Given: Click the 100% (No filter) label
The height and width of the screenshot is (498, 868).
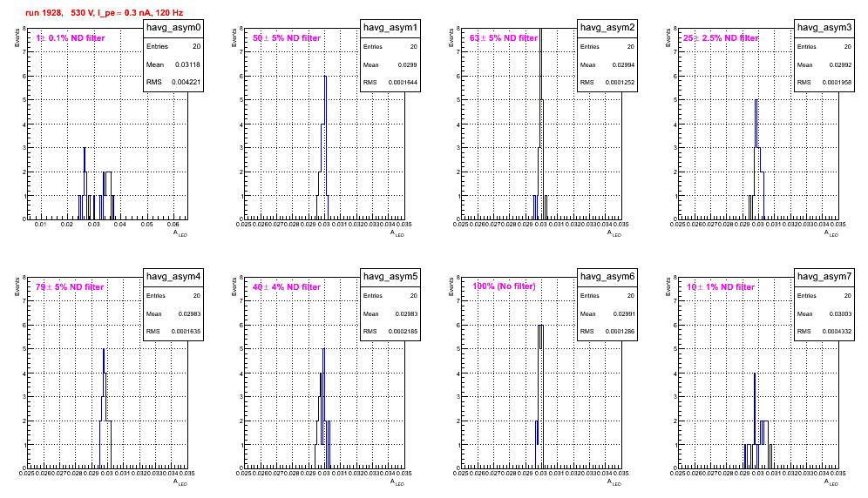Looking at the screenshot, I should point(504,286).
